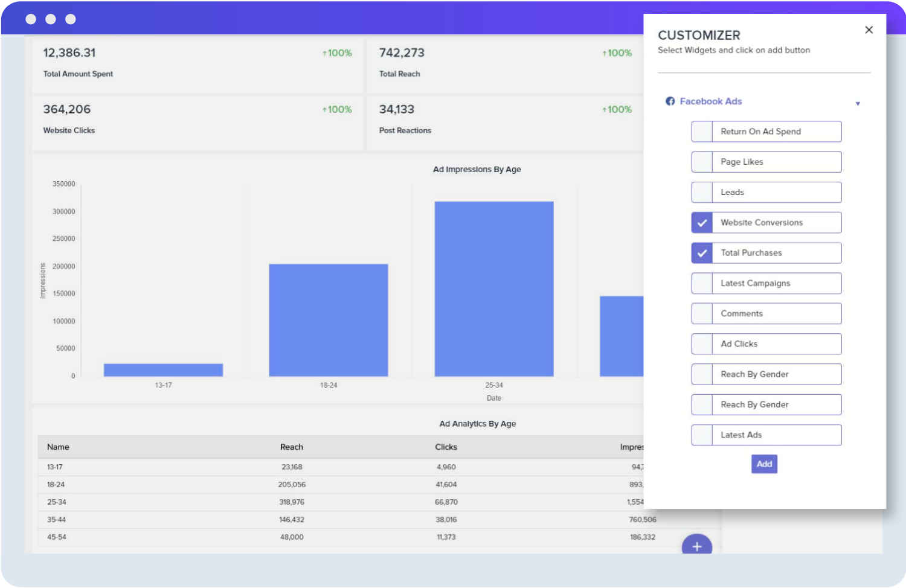The height and width of the screenshot is (588, 906).
Task: Click the Clicks column header
Action: (446, 447)
